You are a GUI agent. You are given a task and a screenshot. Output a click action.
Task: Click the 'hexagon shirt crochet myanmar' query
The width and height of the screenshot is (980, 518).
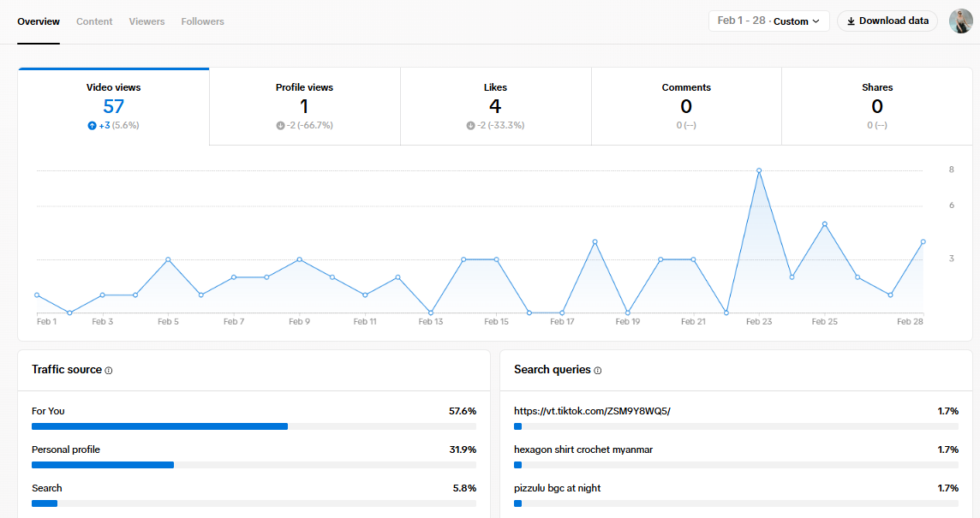pos(583,450)
